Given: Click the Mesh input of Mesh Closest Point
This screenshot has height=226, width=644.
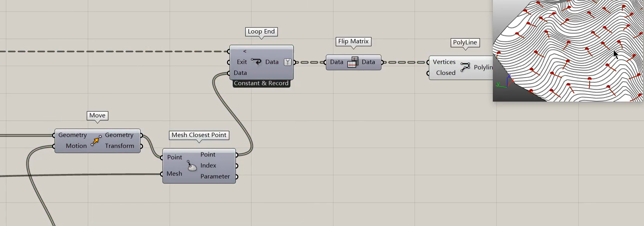Looking at the screenshot, I should pyautogui.click(x=174, y=174).
